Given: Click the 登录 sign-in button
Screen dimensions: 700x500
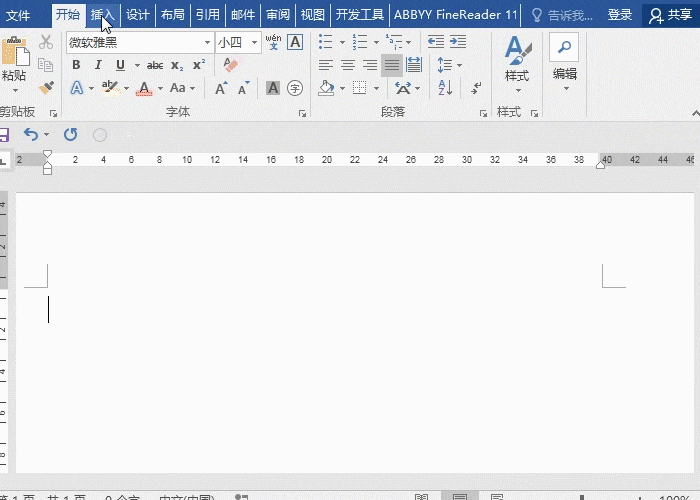Looking at the screenshot, I should pyautogui.click(x=620, y=15).
